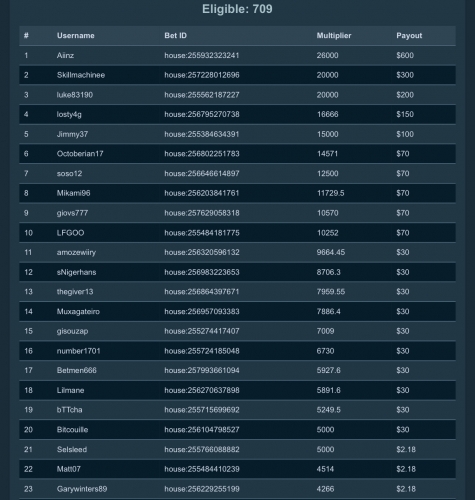This screenshot has height=500, width=475.
Task: Select the number1701 row username
Action: pyautogui.click(x=78, y=351)
